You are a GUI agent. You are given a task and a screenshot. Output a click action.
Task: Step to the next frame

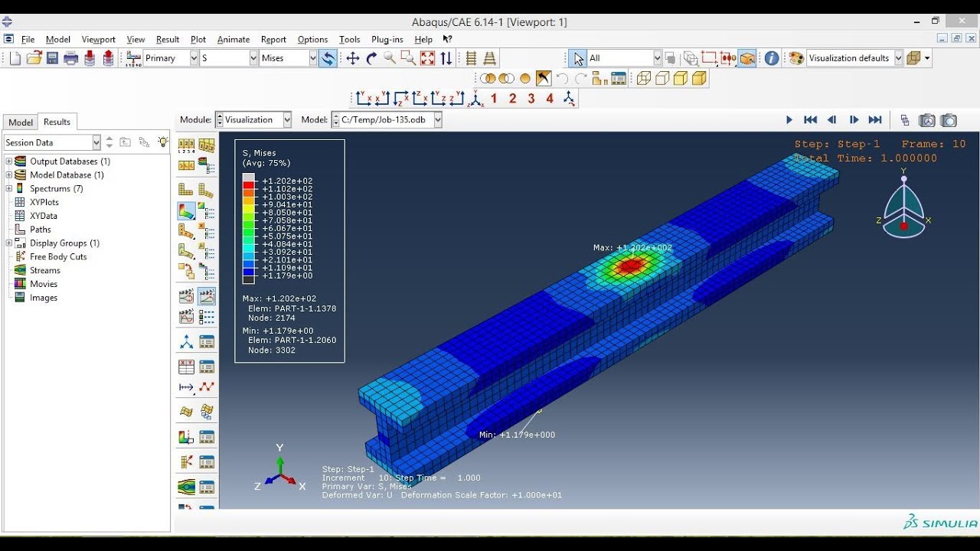coord(854,120)
